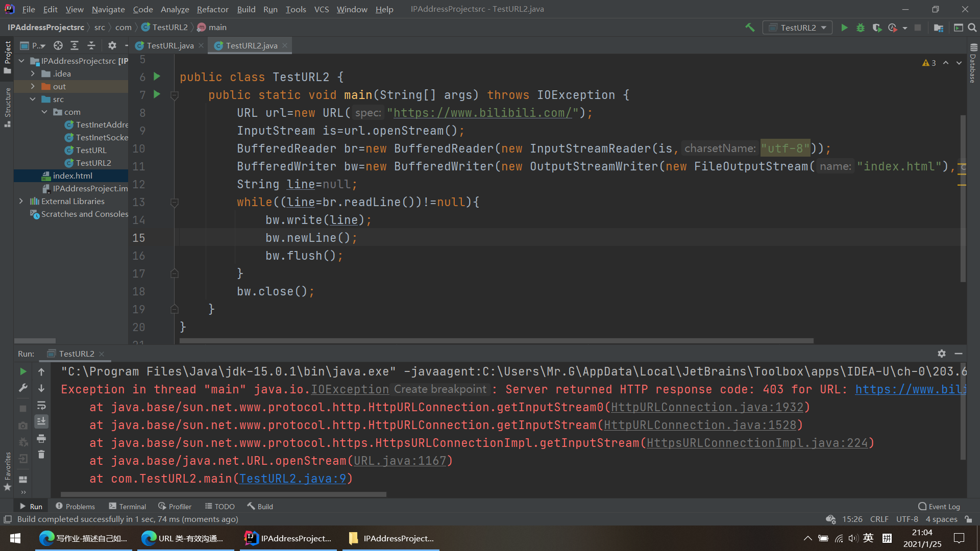This screenshot has width=980, height=551.
Task: Expand the .idea folder
Action: click(33, 73)
